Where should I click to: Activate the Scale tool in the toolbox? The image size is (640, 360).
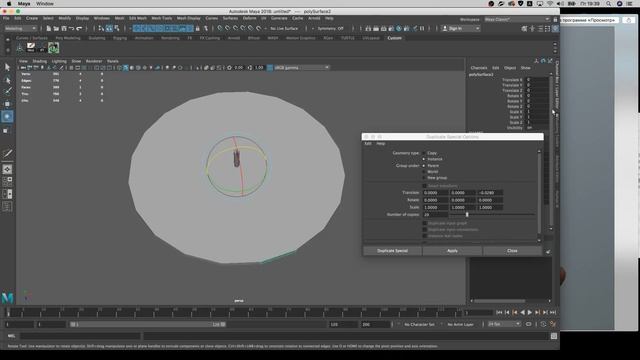7,130
